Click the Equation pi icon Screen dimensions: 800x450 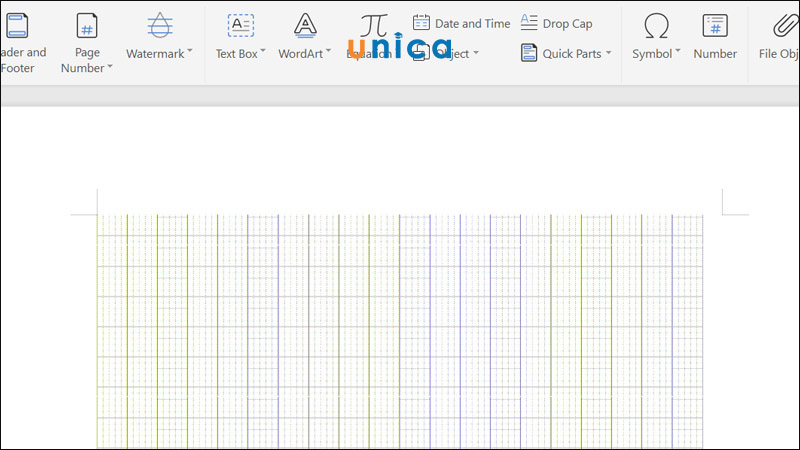pos(373,25)
